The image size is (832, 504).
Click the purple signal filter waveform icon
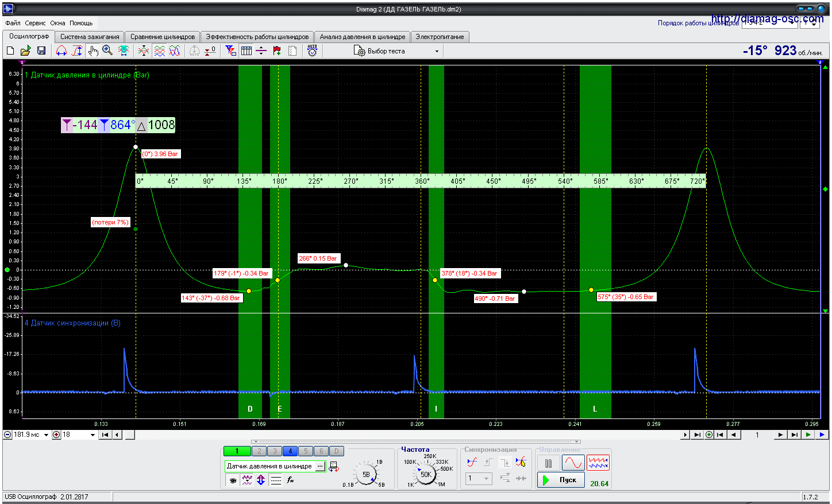pos(247,480)
